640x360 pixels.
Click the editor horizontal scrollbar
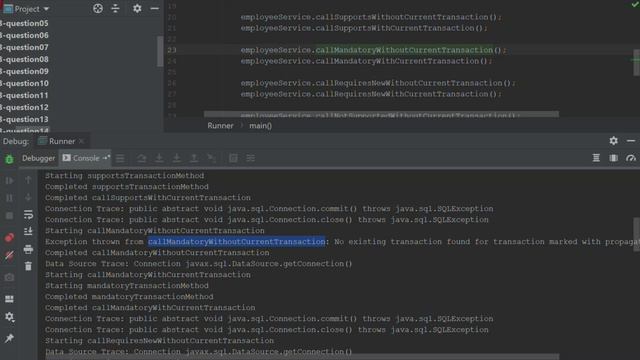[381, 114]
